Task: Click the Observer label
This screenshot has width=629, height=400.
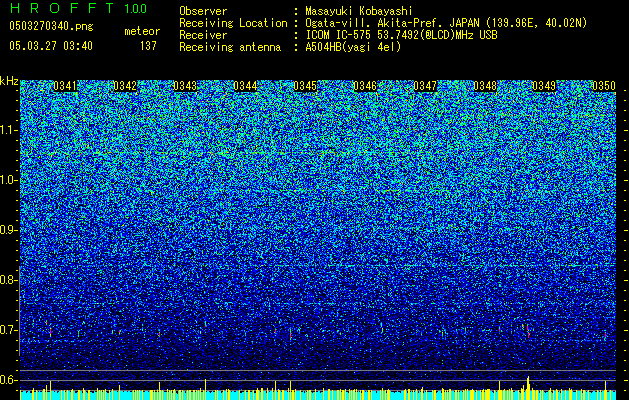Action: [203, 11]
